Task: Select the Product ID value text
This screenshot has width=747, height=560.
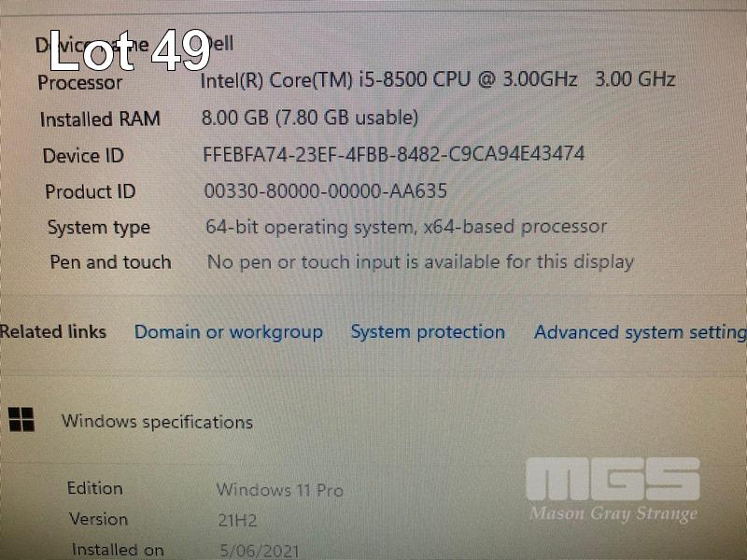Action: (x=325, y=191)
